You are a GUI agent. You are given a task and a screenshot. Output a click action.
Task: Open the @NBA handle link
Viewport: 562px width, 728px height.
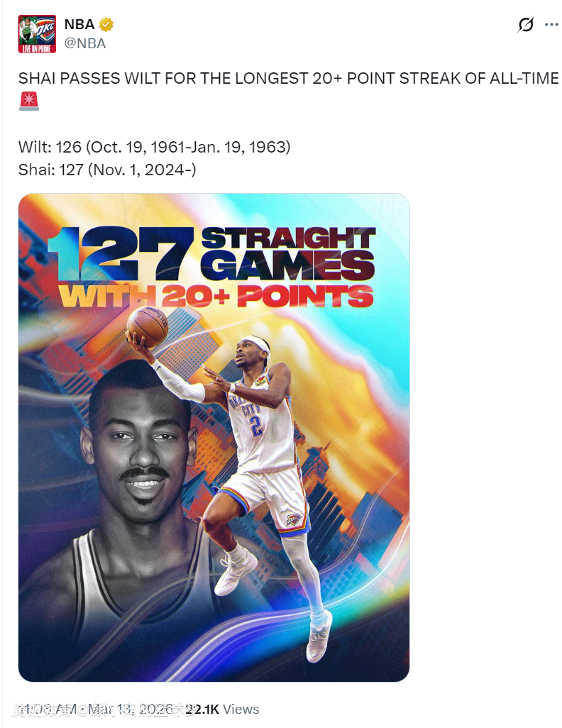pos(85,43)
